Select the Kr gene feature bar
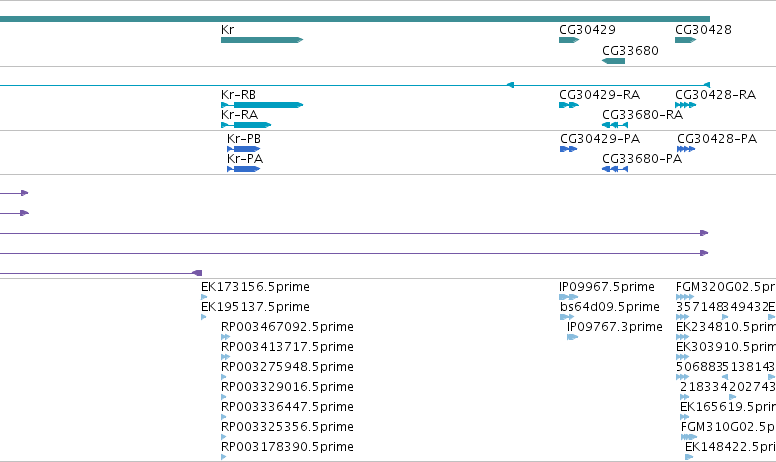Screen dimensions: 776x462 pyautogui.click(x=262, y=40)
